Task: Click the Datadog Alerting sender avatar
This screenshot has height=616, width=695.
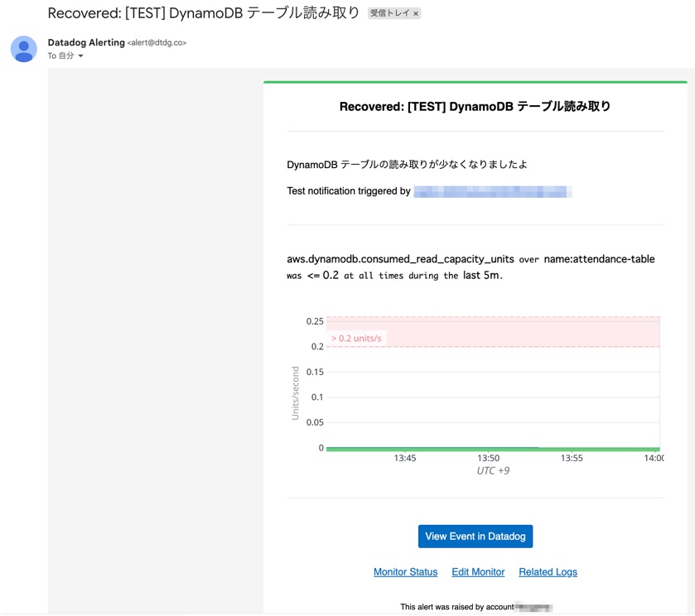Action: pyautogui.click(x=23, y=50)
